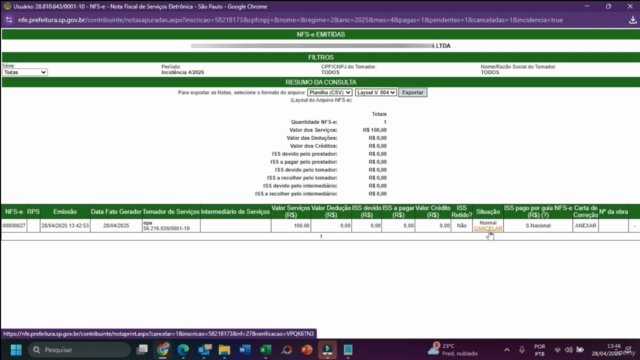Image resolution: width=640 pixels, height=360 pixels.
Task: Click the microphone icon in system tray
Action: click(x=522, y=350)
